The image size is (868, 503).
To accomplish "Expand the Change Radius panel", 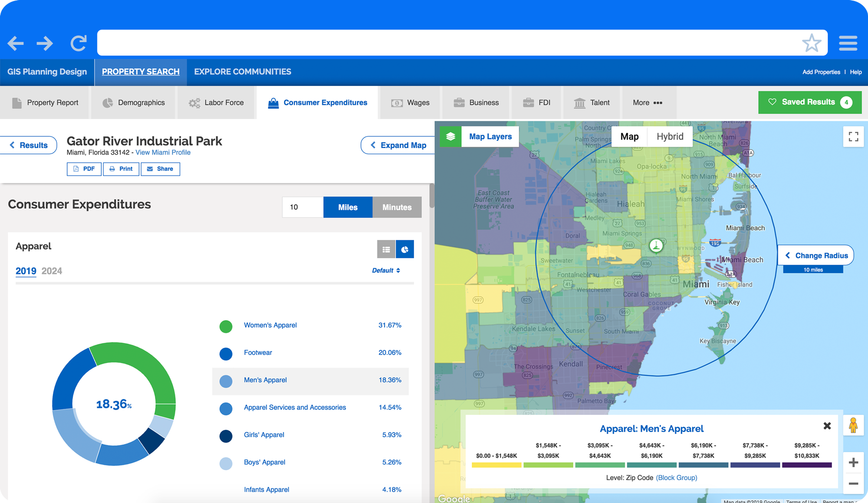I will tap(816, 256).
